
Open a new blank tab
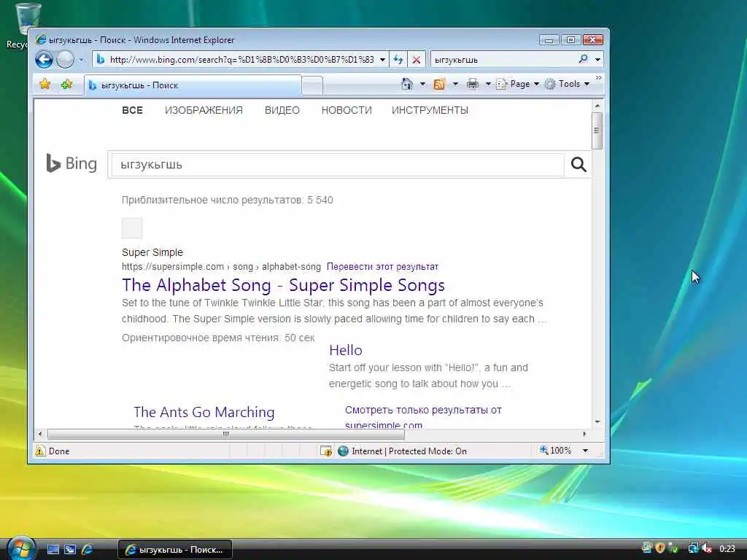click(x=312, y=86)
